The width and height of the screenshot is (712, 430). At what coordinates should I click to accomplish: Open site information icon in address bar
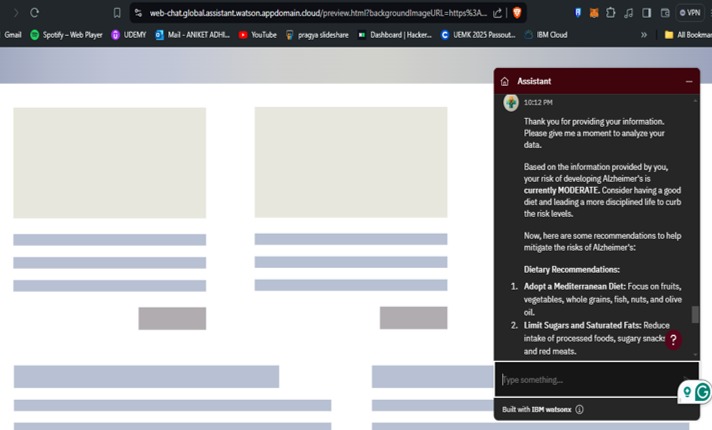(138, 13)
